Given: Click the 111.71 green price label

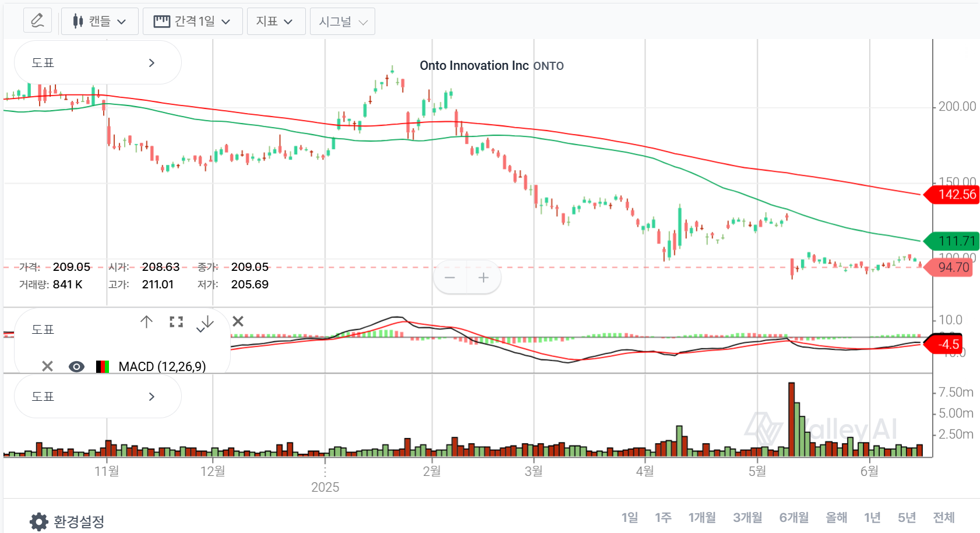Looking at the screenshot, I should pos(952,241).
